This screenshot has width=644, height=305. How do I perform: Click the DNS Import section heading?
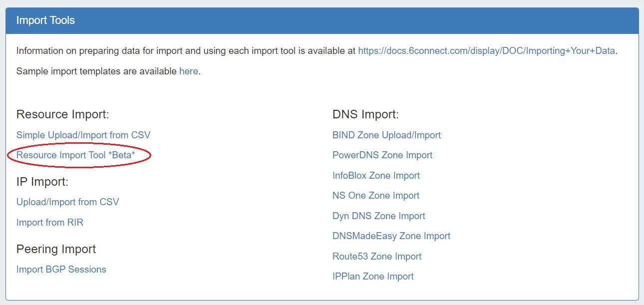[x=365, y=114]
